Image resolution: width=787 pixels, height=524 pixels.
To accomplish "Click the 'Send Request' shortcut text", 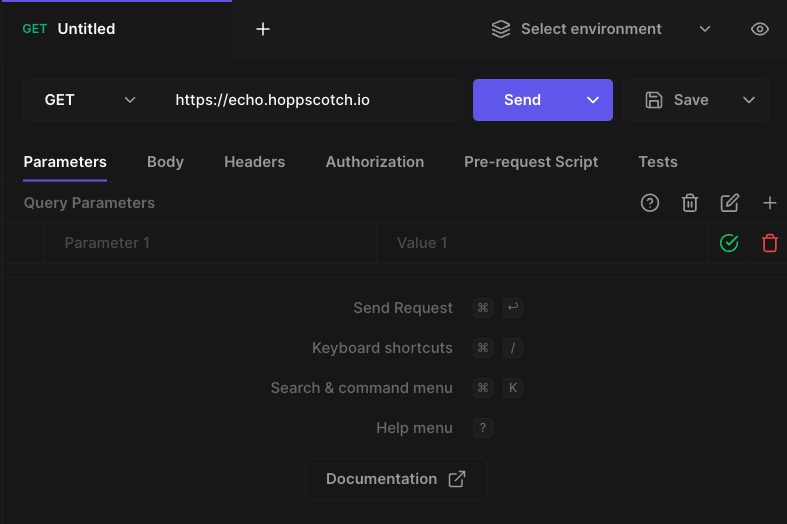I will (x=403, y=308).
